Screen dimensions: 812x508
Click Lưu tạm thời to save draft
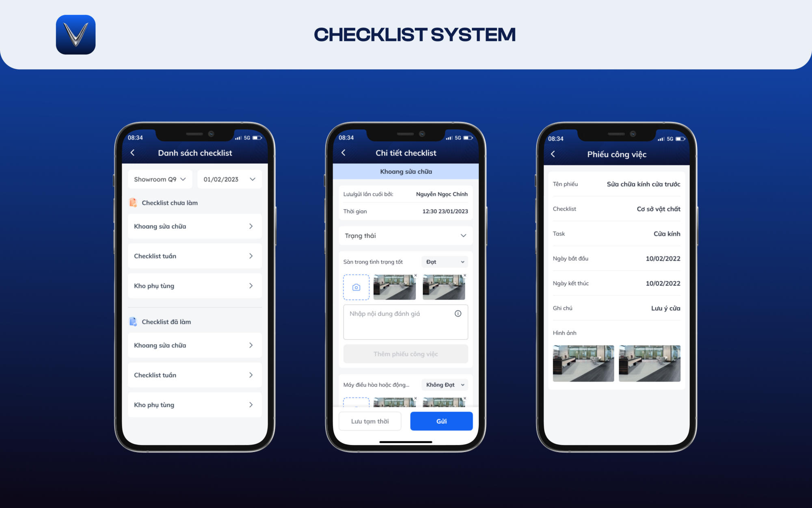point(371,420)
